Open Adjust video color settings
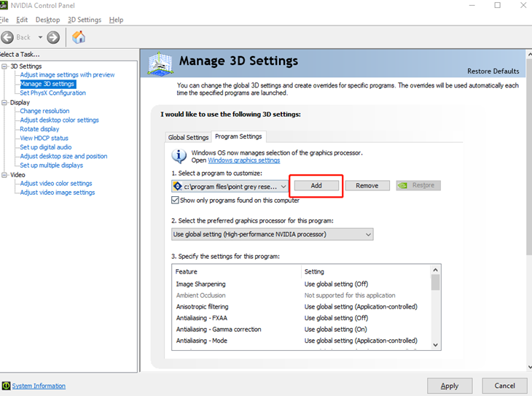 pyautogui.click(x=56, y=183)
